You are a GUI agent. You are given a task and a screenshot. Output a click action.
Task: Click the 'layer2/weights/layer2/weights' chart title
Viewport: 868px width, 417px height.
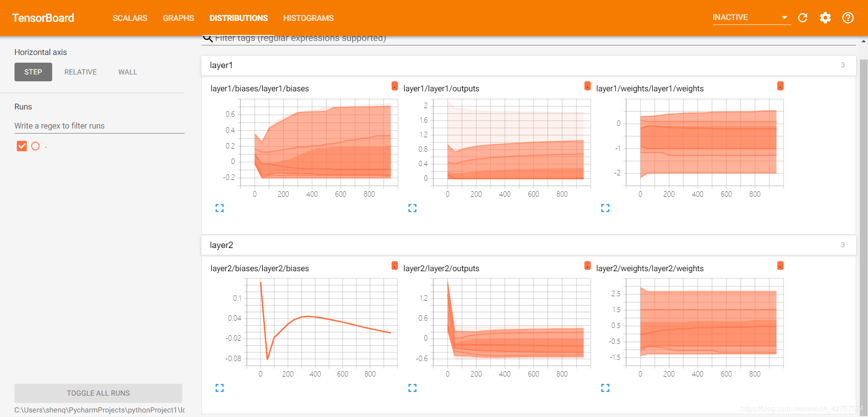click(650, 268)
